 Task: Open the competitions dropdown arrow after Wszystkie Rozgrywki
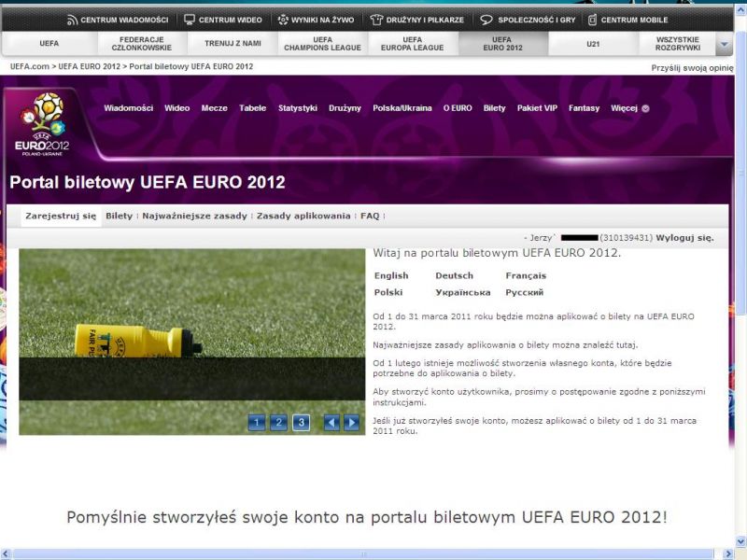(725, 44)
